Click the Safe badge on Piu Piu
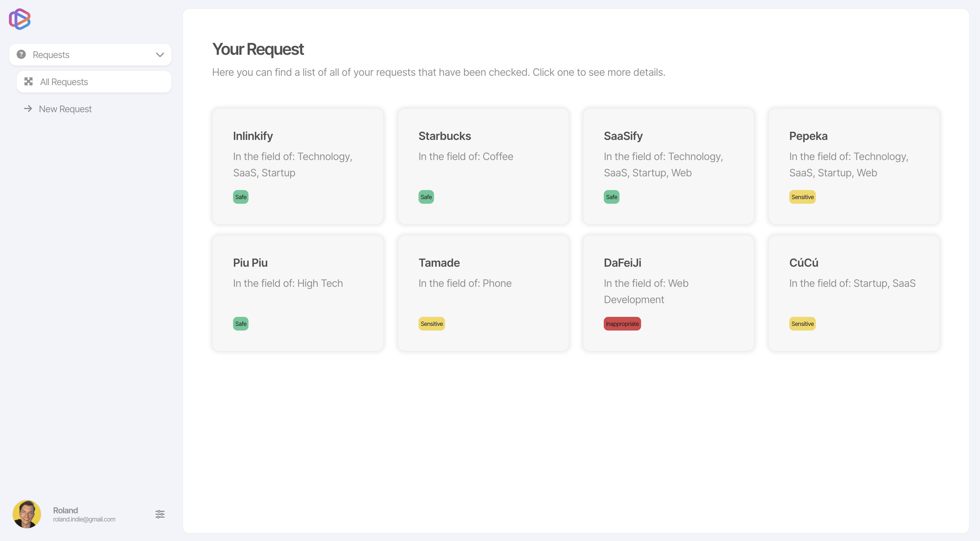 pyautogui.click(x=241, y=324)
